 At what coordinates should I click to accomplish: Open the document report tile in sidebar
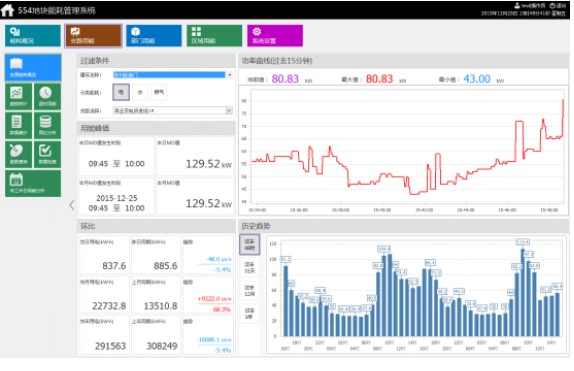[18, 125]
